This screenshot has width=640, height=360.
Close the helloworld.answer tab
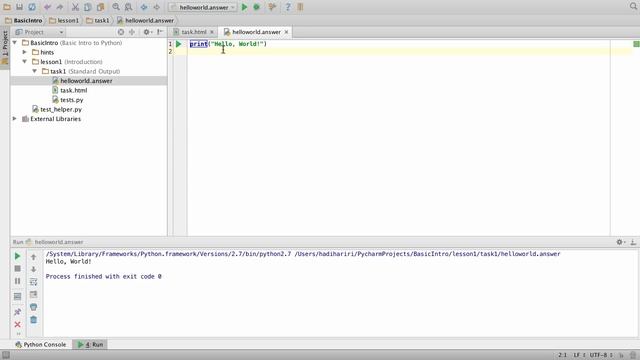[x=287, y=32]
